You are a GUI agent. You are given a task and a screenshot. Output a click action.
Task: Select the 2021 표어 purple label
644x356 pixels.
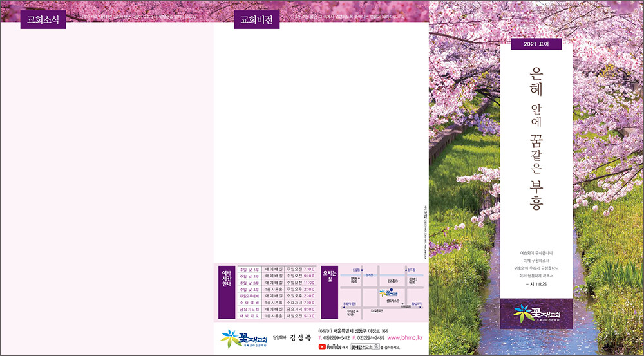(x=536, y=44)
